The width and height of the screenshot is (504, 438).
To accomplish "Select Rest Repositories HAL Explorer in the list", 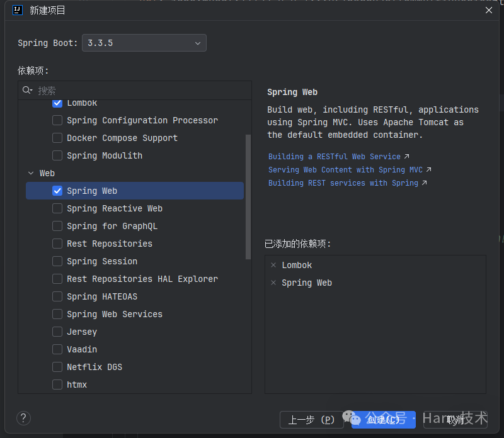I will click(142, 279).
